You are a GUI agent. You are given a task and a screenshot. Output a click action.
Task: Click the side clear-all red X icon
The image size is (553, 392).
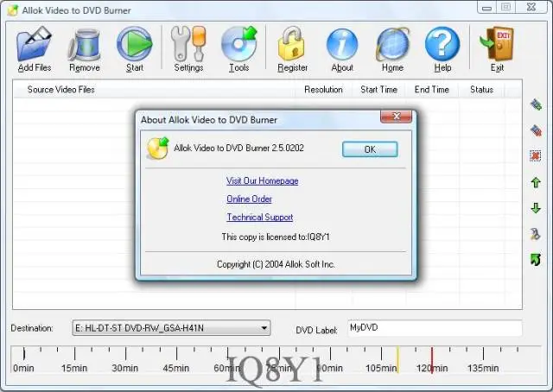tap(536, 155)
